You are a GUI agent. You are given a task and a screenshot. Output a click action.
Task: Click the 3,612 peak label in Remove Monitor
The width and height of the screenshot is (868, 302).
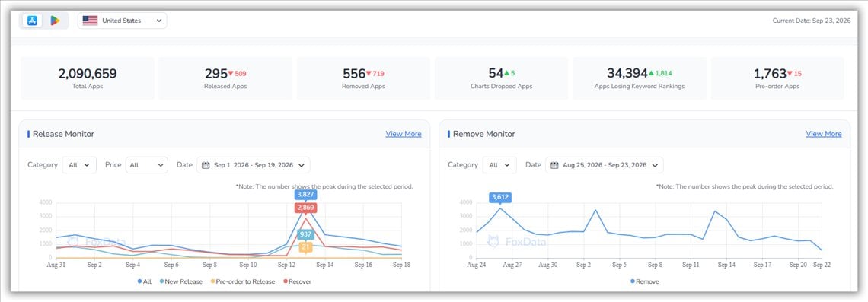500,197
